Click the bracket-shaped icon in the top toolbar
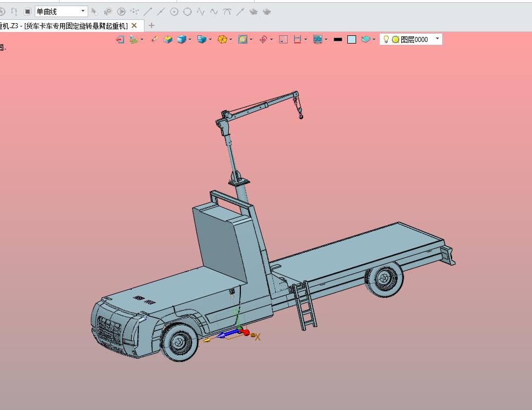 14,12
